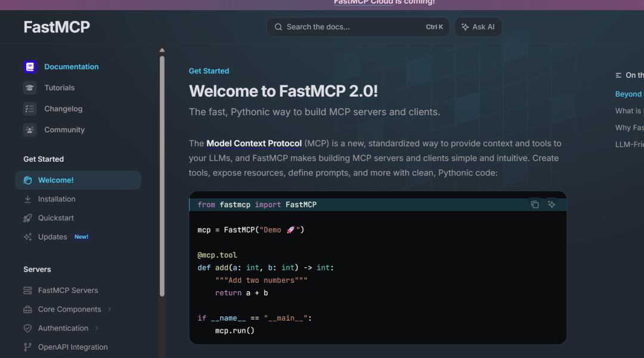Click the Changelog list icon
Screen dimensions: 644x358
(30, 109)
